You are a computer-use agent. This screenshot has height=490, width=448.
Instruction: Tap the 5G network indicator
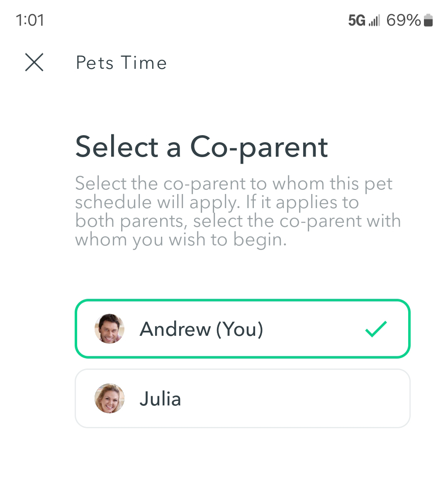pyautogui.click(x=356, y=20)
